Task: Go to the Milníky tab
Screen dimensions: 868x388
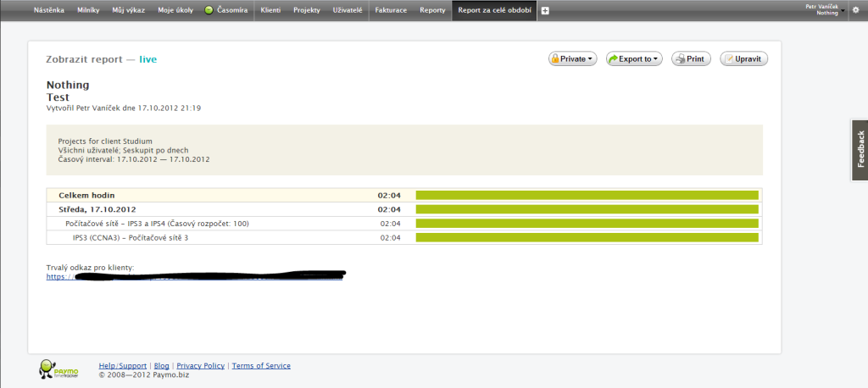Action: tap(88, 10)
